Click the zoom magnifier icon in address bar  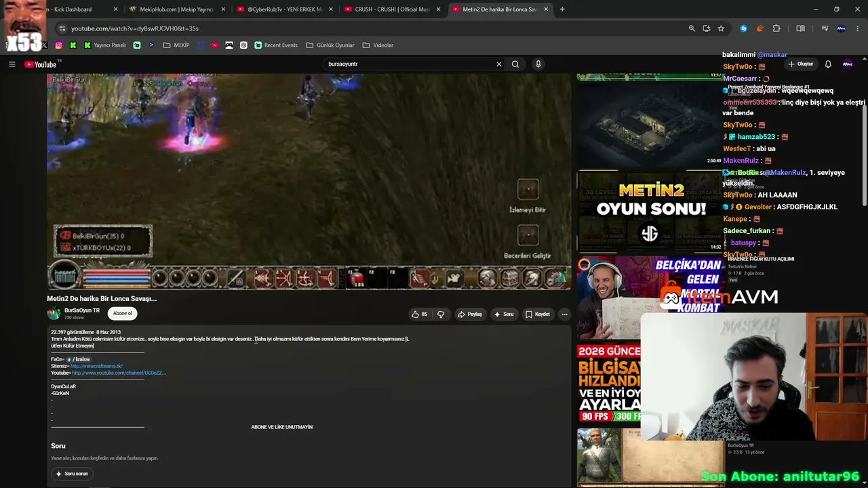(692, 28)
